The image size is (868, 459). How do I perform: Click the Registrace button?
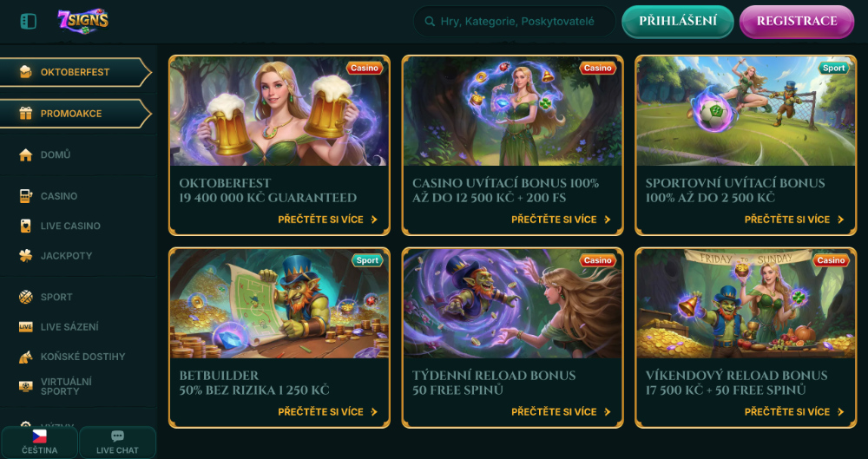(797, 22)
